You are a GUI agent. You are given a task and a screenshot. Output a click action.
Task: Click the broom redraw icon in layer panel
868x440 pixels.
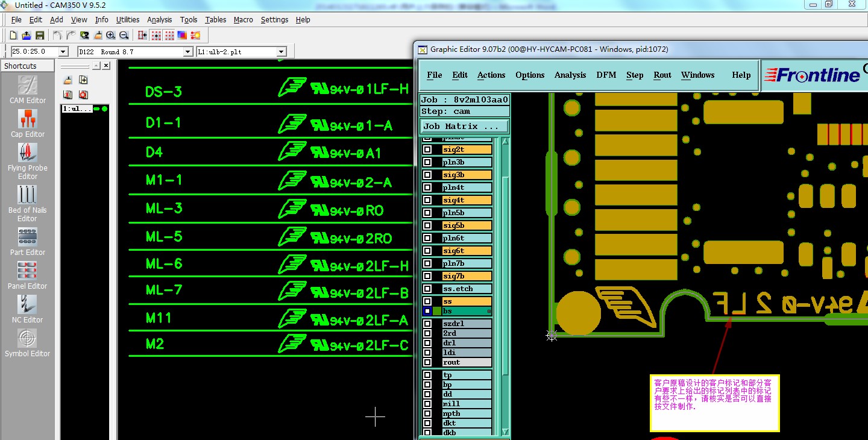[68, 80]
